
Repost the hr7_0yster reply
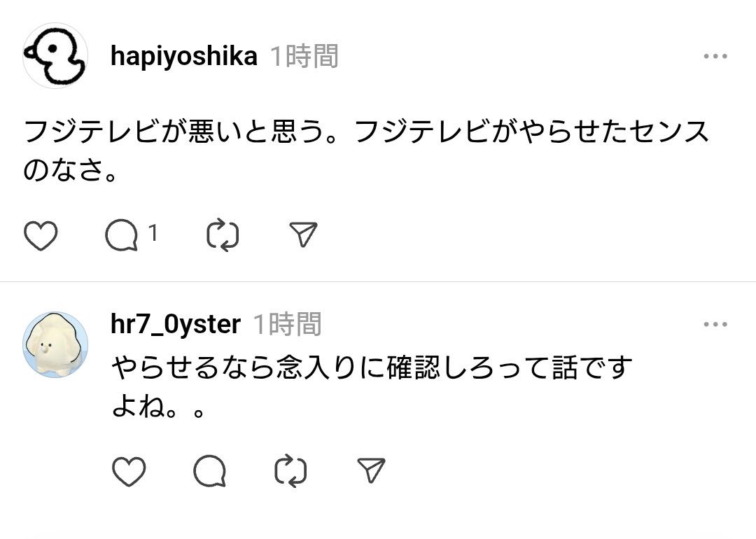[x=290, y=471]
